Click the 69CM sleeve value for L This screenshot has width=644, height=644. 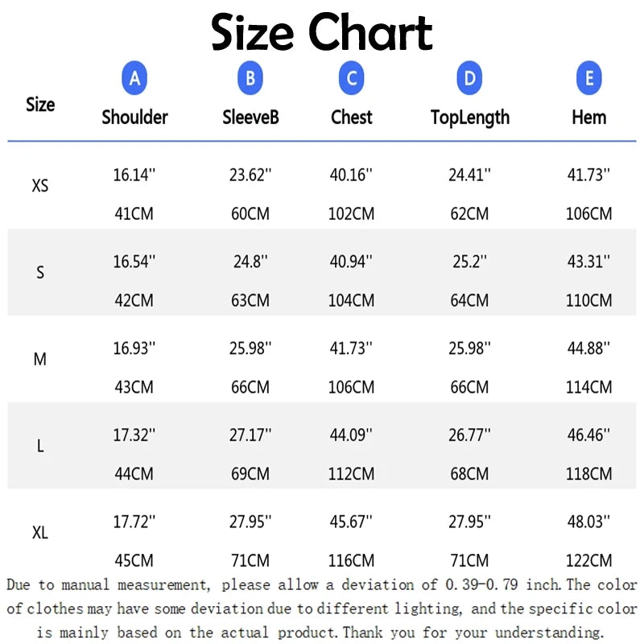pyautogui.click(x=250, y=474)
